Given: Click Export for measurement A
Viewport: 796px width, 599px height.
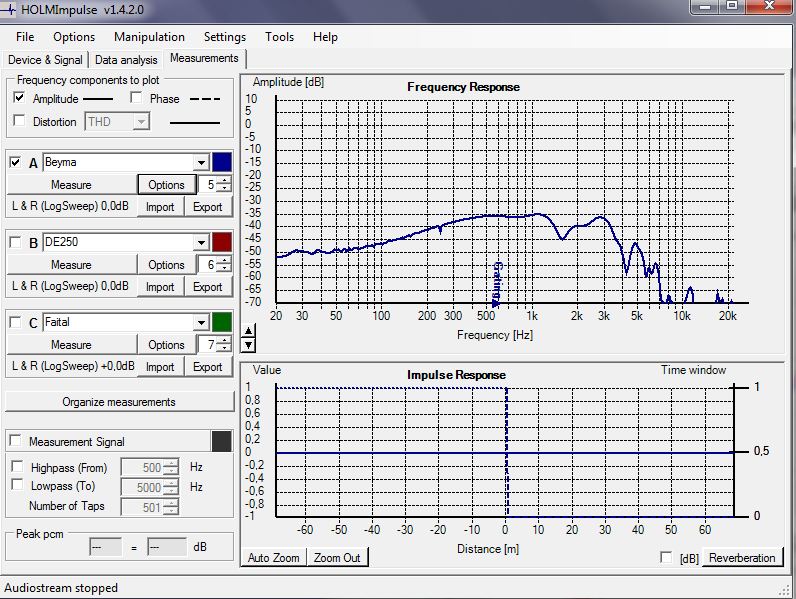Looking at the screenshot, I should click(x=208, y=207).
